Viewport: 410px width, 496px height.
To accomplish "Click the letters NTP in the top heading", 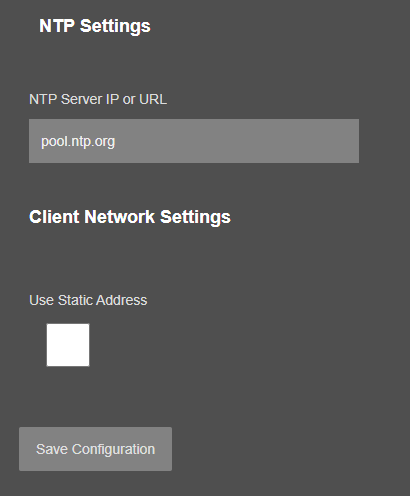I will [x=57, y=26].
